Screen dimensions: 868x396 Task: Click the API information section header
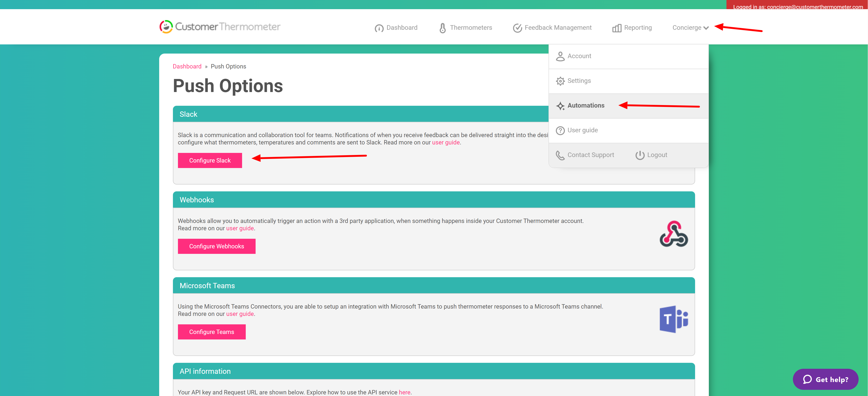coord(434,371)
